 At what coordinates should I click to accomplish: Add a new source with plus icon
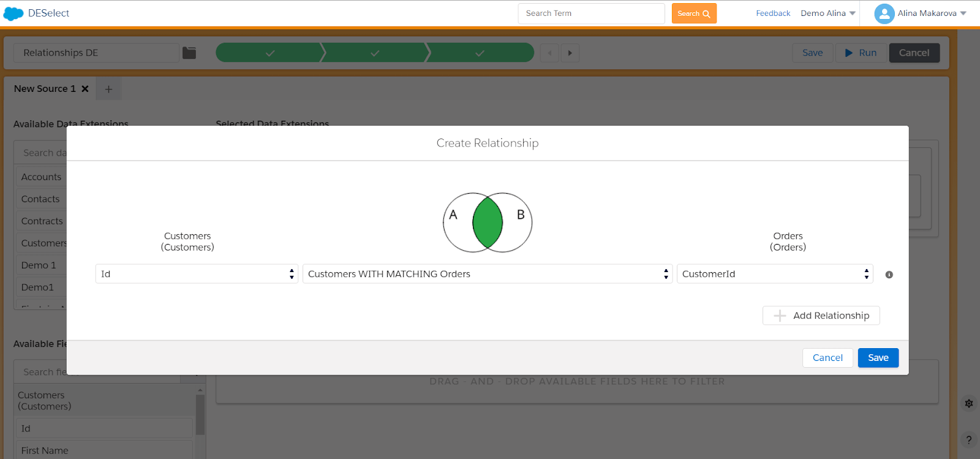click(x=108, y=89)
